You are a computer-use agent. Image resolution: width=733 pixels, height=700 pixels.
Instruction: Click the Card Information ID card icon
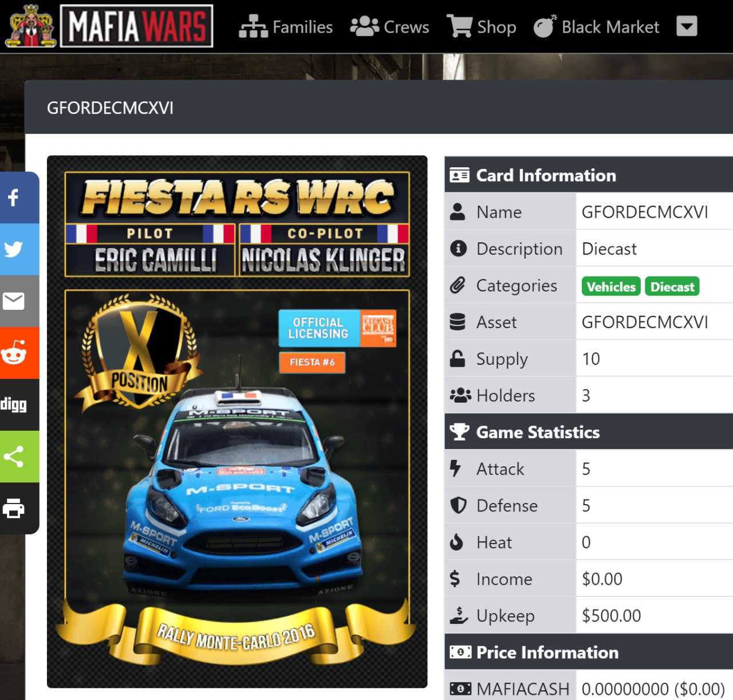(x=459, y=175)
